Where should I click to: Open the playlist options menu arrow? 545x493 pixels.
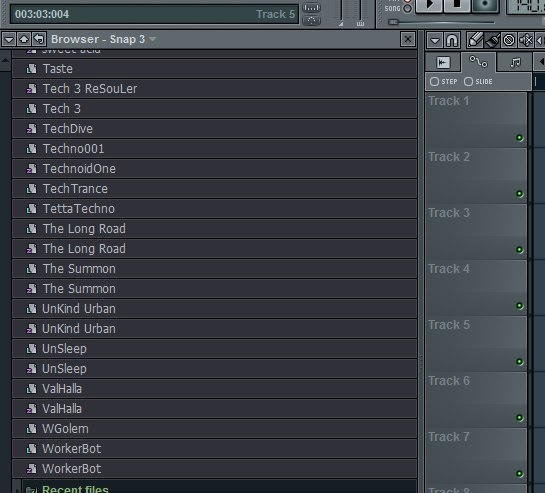click(434, 40)
